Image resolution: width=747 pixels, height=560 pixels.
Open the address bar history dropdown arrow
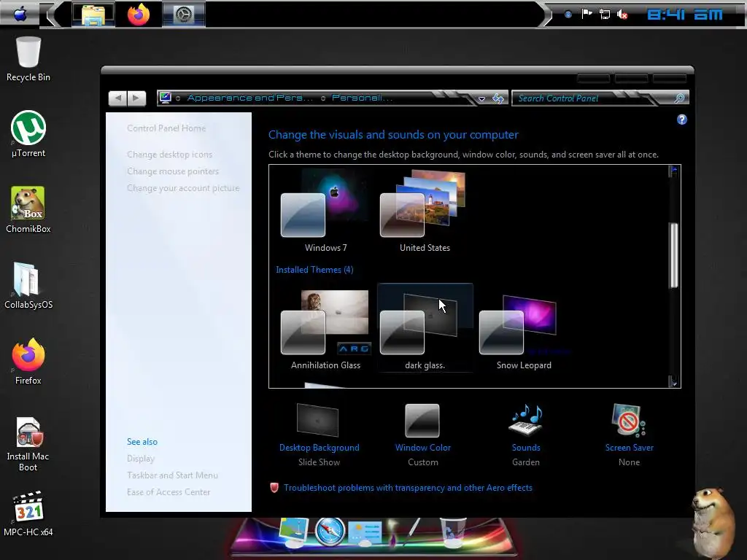pyautogui.click(x=481, y=98)
